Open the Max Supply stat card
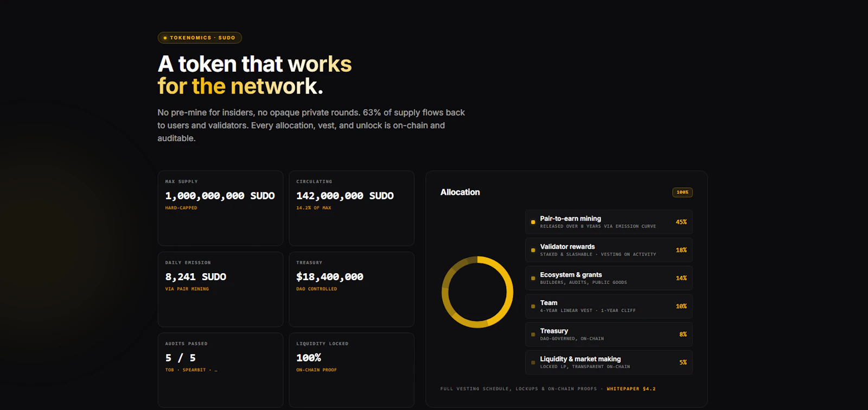The image size is (868, 410). pos(220,209)
